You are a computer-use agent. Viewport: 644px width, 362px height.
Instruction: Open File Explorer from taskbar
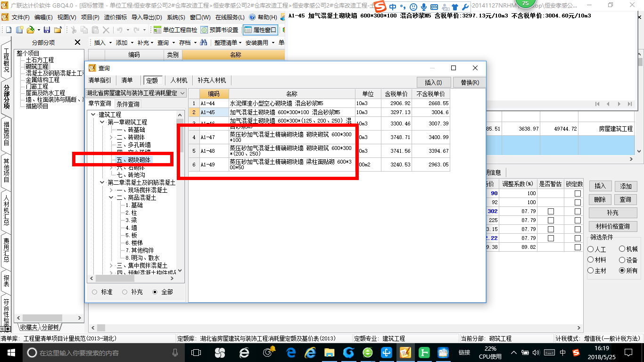tap(329, 353)
